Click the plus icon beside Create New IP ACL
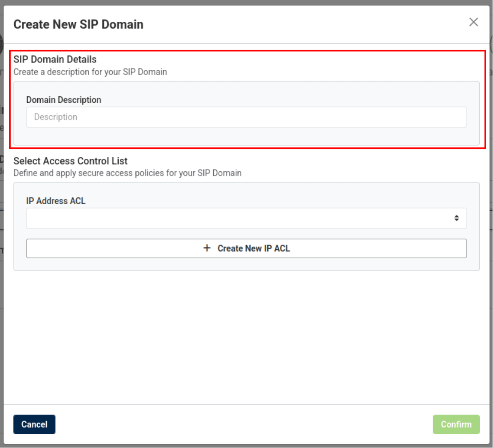The width and height of the screenshot is (493, 448). pos(207,248)
